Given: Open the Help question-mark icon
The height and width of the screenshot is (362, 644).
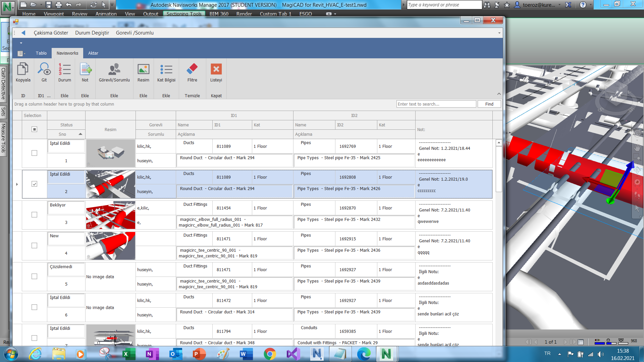Looking at the screenshot, I should (x=583, y=5).
